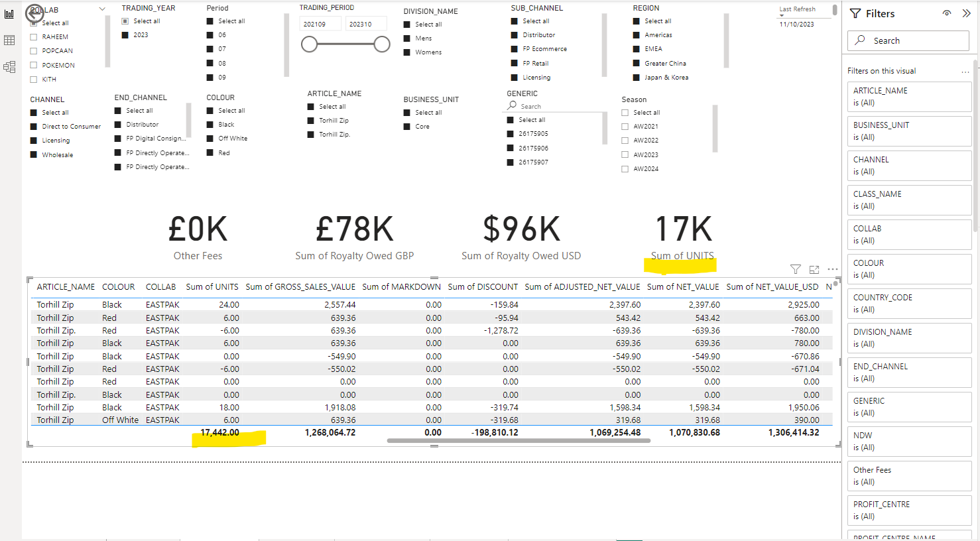Select the £78K Royalty Owed GBP card

pos(355,237)
